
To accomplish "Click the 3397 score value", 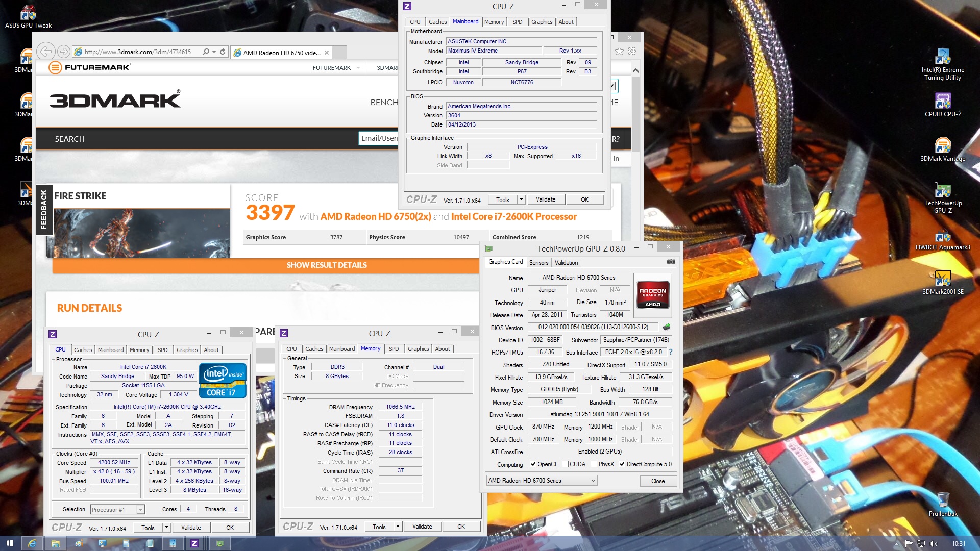I will pos(270,213).
